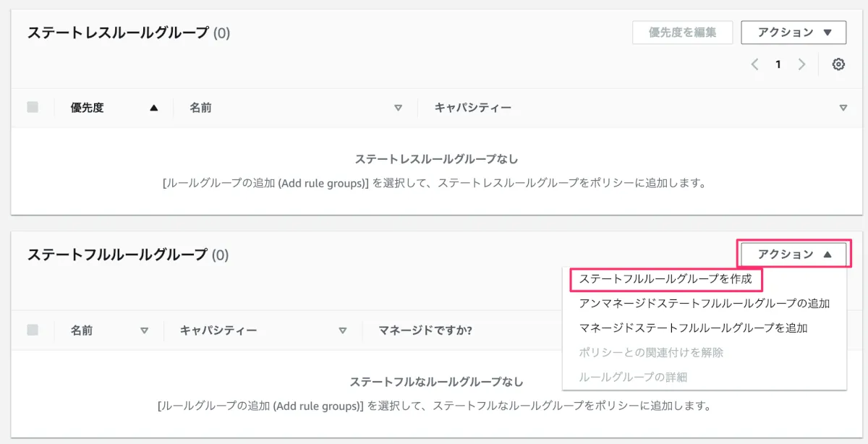This screenshot has height=444, width=868.
Task: Click the マネージドですか? column header
Action: (x=425, y=330)
